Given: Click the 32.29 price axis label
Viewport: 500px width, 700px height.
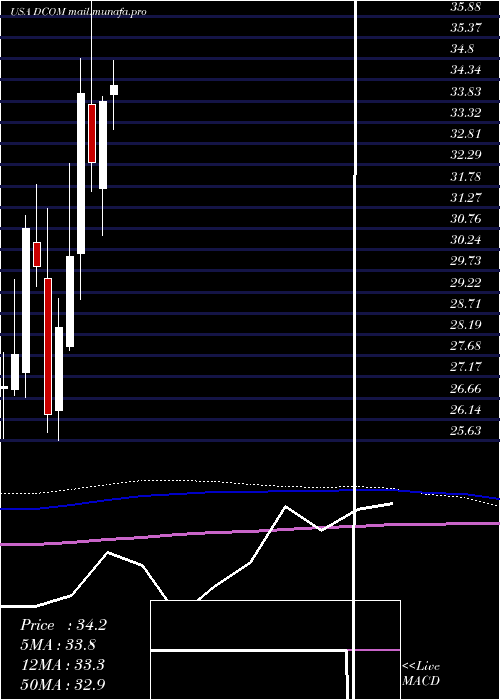Looking at the screenshot, I should 466,155.
